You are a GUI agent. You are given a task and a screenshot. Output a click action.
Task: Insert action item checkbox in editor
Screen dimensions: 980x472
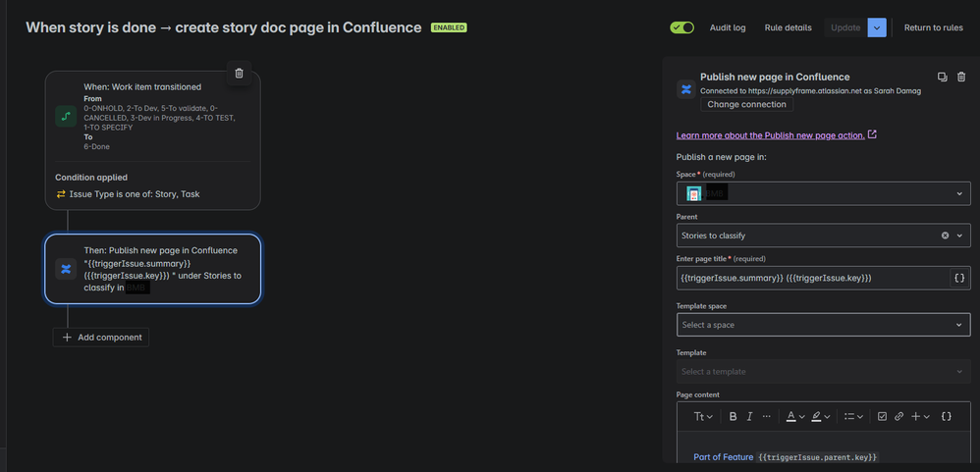tap(882, 416)
